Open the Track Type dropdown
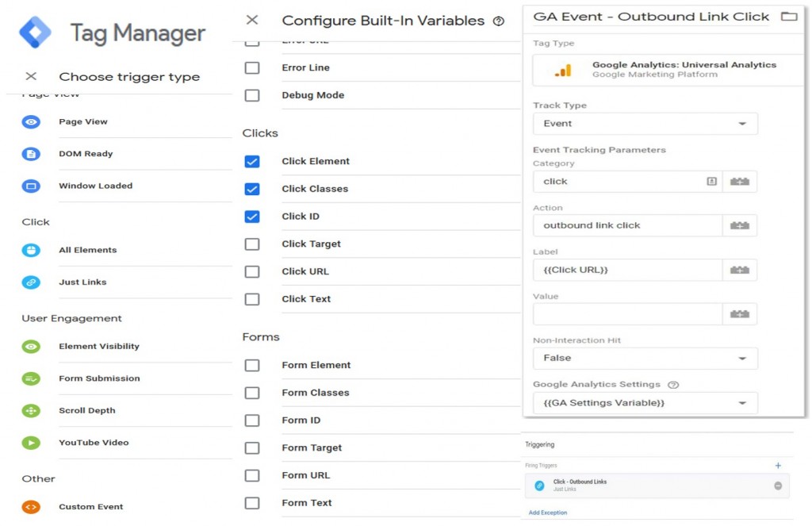This screenshot has height=526, width=812. (645, 123)
